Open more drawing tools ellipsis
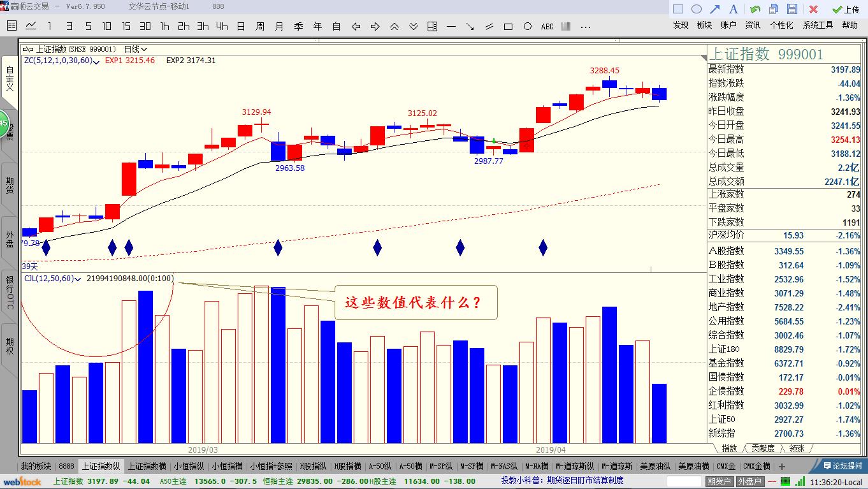 (585, 26)
